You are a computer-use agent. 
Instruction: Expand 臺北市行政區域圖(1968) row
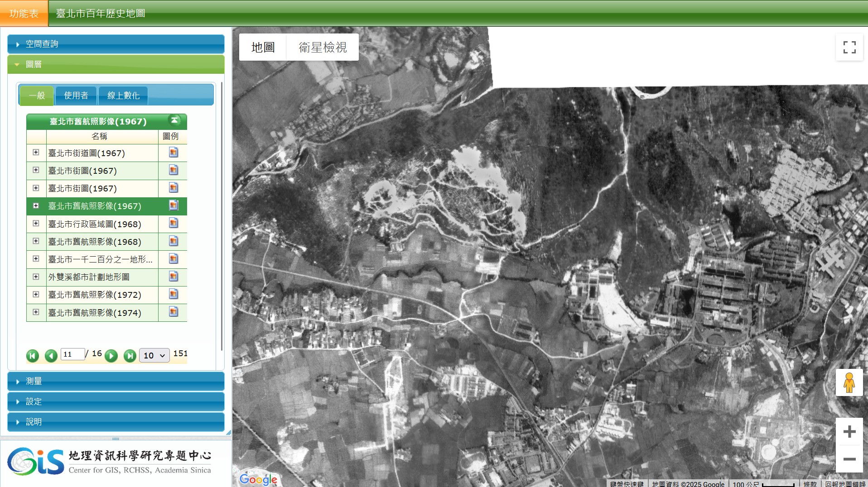[x=36, y=223]
